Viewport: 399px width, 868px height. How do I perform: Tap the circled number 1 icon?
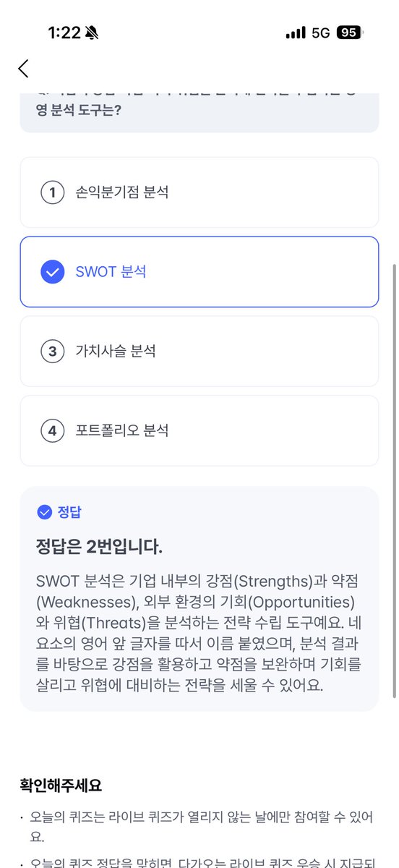point(53,192)
